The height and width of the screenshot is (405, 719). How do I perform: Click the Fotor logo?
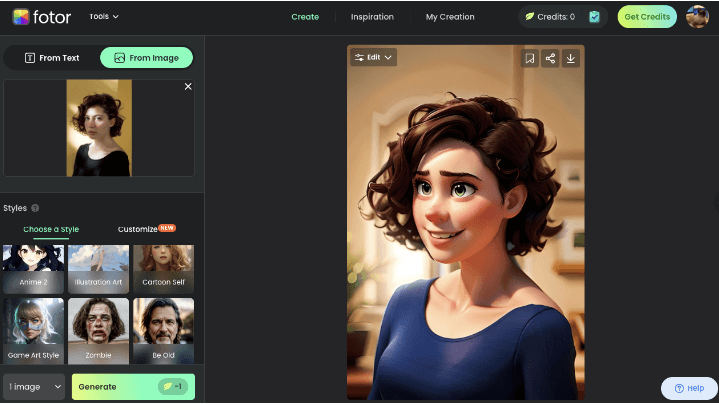[41, 16]
